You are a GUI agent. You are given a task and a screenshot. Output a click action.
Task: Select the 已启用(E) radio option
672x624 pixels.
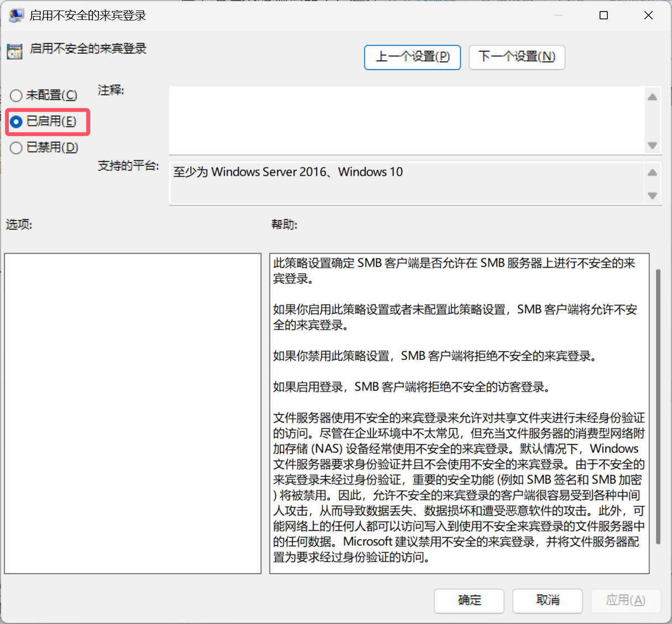click(17, 122)
